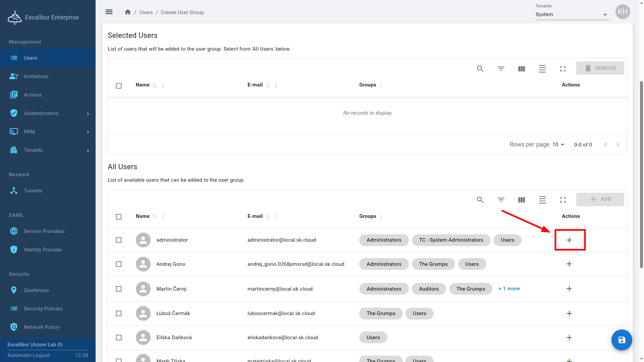This screenshot has height=362, width=644.
Task: Open column settings in All Users toolbar
Action: click(x=521, y=200)
